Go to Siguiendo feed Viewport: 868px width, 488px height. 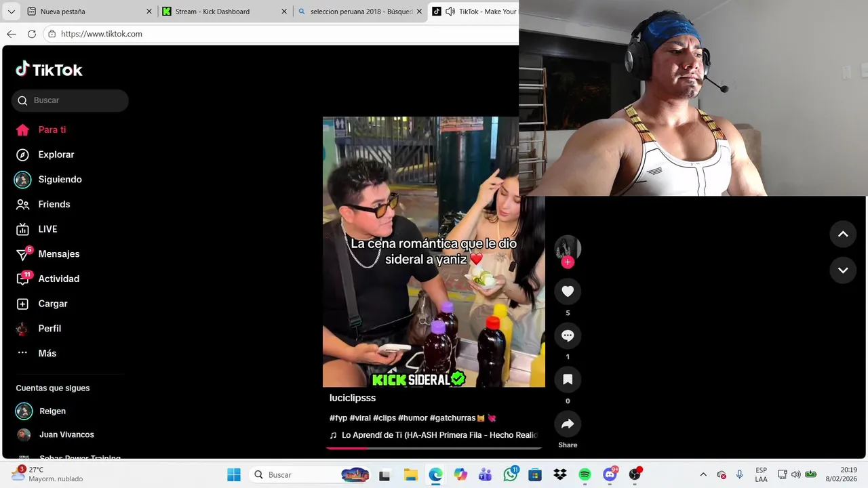click(x=48, y=180)
